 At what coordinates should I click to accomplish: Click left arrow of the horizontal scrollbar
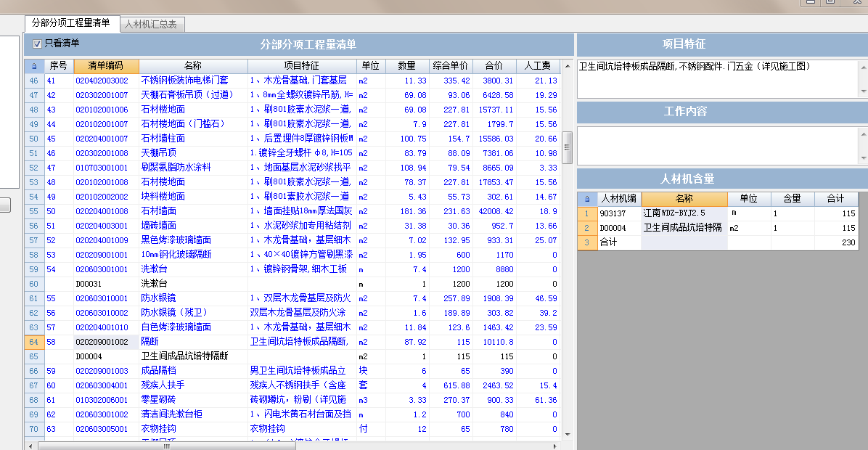pos(30,446)
